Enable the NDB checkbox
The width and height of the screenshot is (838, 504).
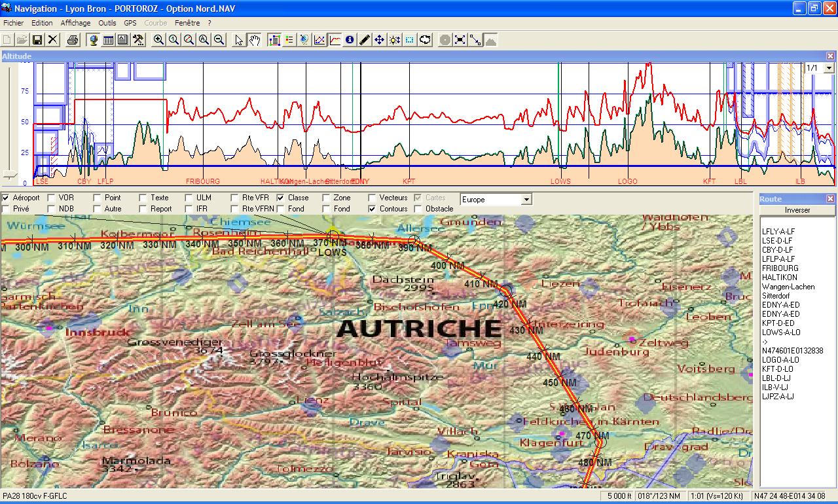52,209
